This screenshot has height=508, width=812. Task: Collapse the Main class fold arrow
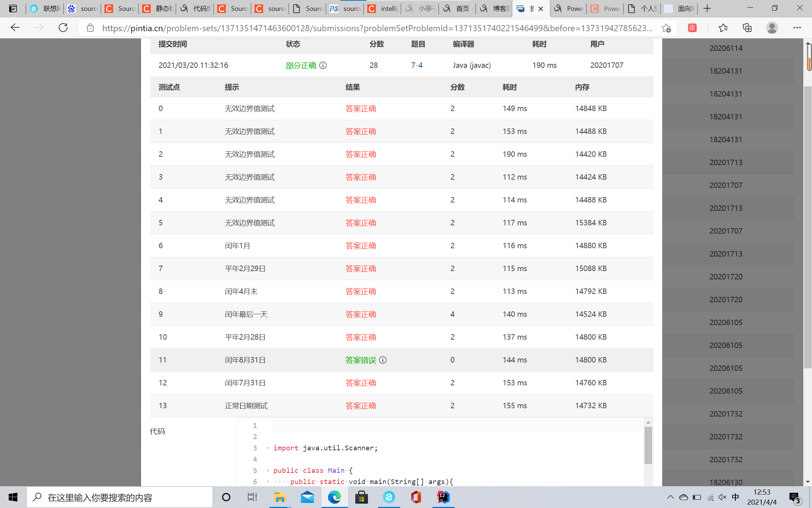click(268, 471)
